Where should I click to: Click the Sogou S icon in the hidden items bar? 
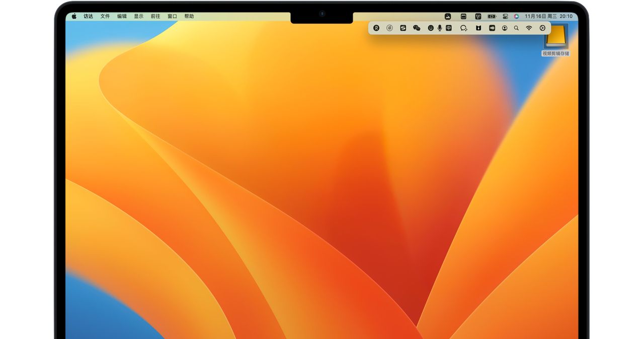[x=403, y=28]
